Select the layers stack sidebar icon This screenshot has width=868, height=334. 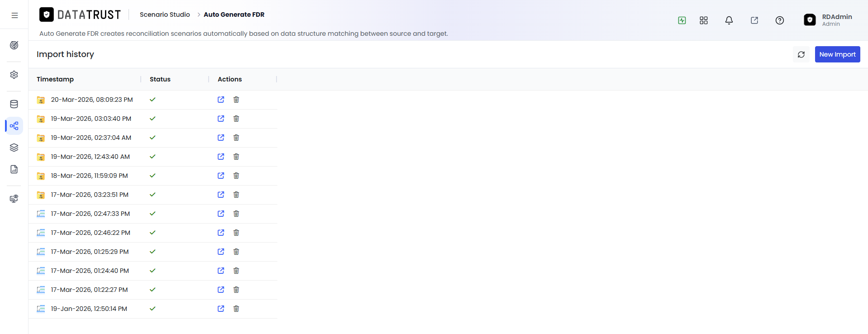point(14,148)
